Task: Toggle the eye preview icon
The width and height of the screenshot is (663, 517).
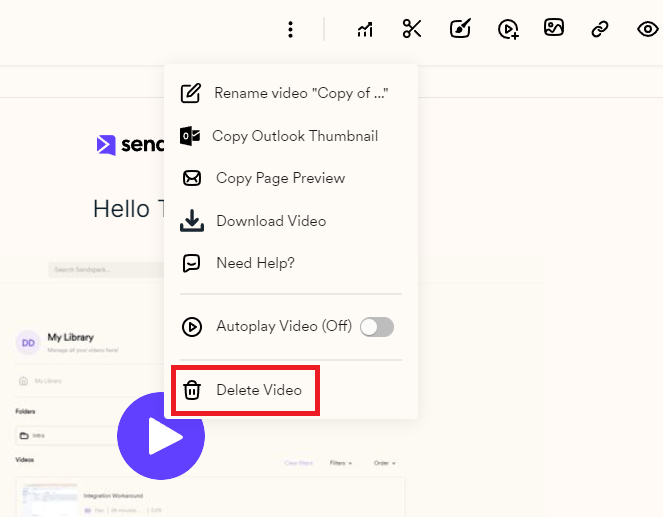Action: tap(647, 29)
